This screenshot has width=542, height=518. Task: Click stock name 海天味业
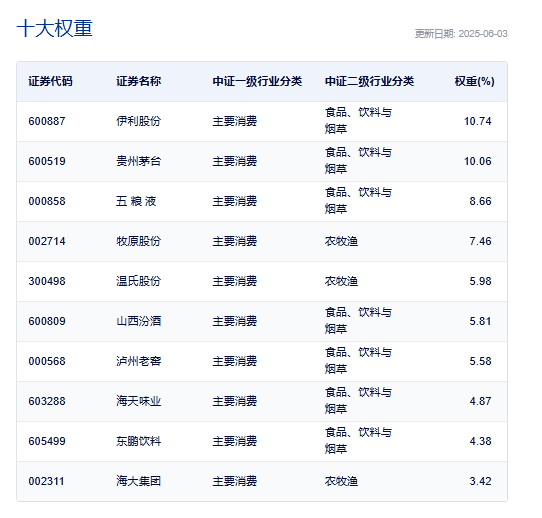[139, 401]
